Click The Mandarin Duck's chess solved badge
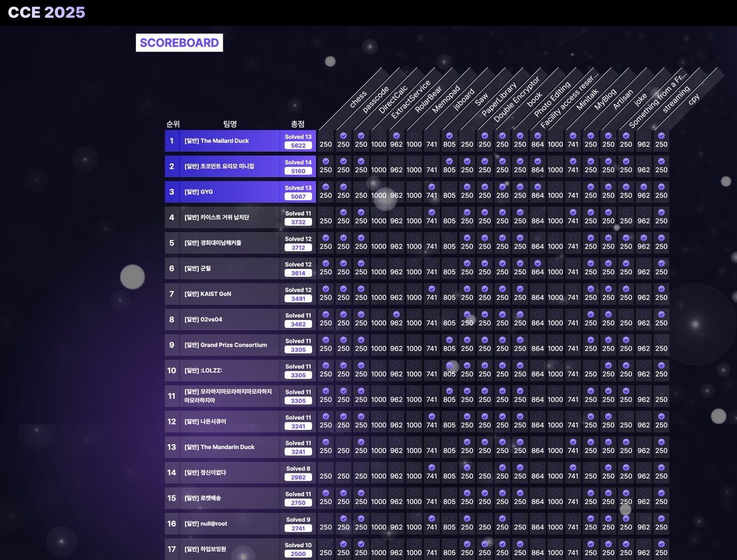737x560 pixels. 326,441
